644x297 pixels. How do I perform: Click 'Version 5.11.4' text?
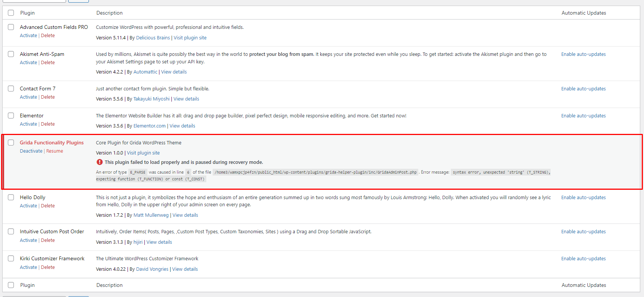click(x=111, y=38)
